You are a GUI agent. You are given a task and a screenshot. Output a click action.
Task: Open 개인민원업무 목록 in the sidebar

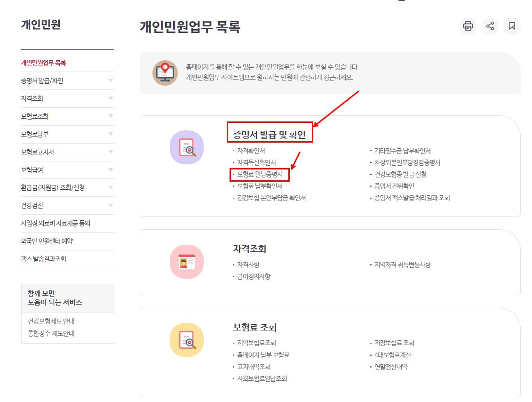[x=43, y=63]
